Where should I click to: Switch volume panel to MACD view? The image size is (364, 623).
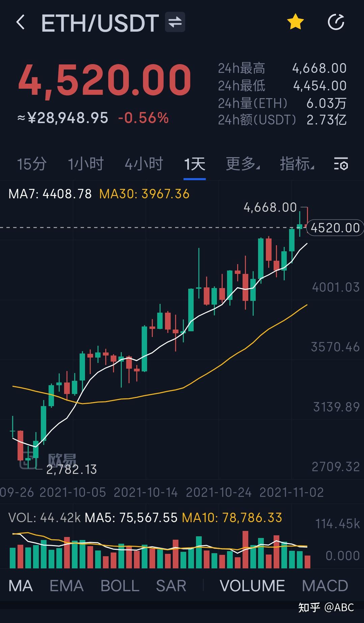pyautogui.click(x=326, y=586)
